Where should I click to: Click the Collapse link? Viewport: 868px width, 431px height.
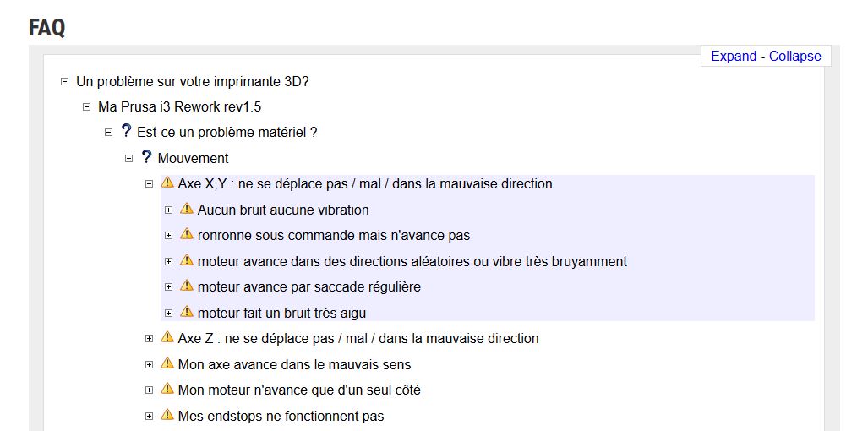pyautogui.click(x=795, y=56)
